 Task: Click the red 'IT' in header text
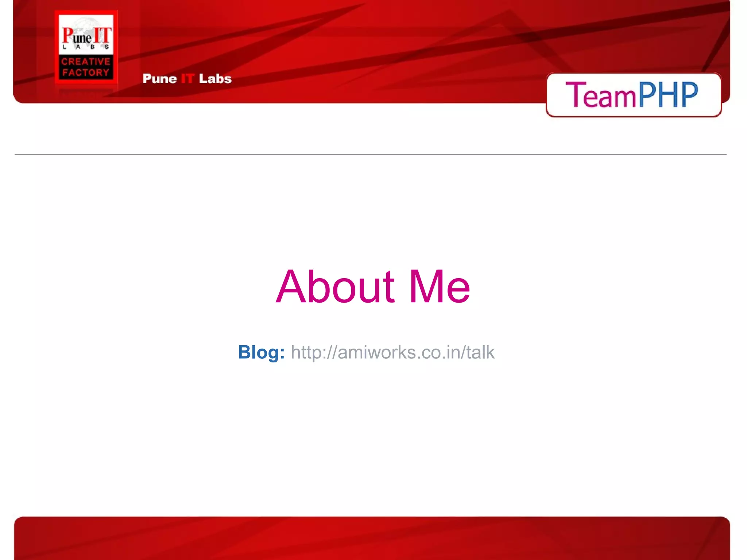(x=187, y=79)
